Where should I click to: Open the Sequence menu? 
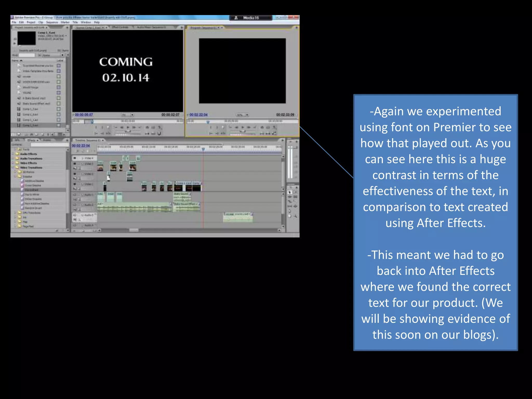point(52,22)
